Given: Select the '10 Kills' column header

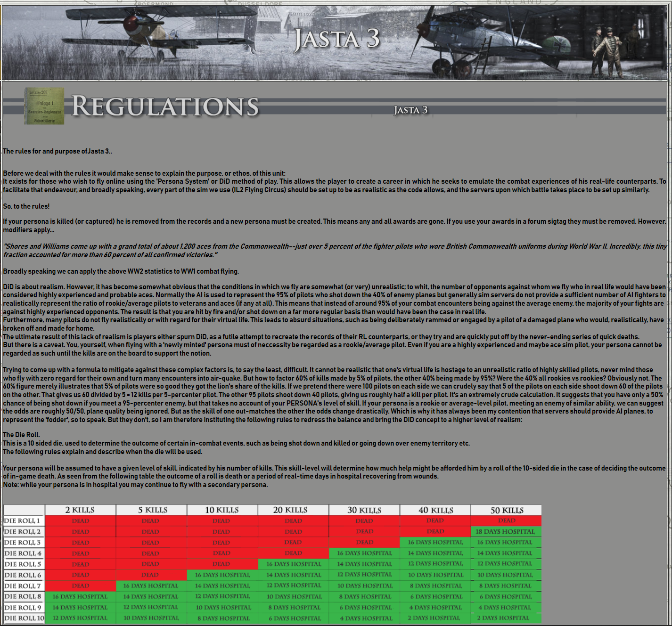Looking at the screenshot, I should (222, 510).
